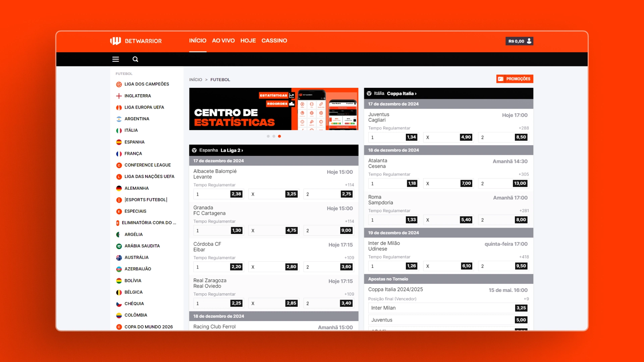
Task: Click the Esports Futebol icon
Action: pos(119,200)
